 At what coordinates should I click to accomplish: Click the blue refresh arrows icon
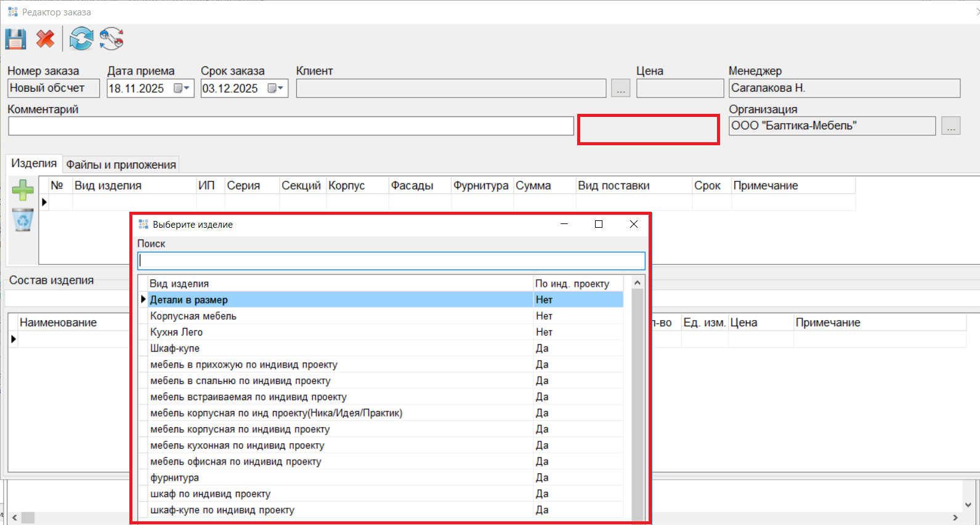(x=81, y=39)
